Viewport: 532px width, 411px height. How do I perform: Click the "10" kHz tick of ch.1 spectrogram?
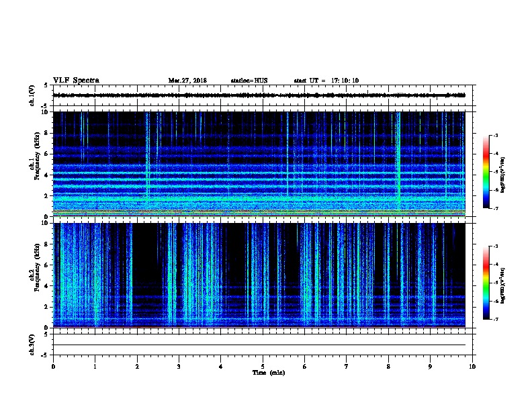pyautogui.click(x=46, y=112)
